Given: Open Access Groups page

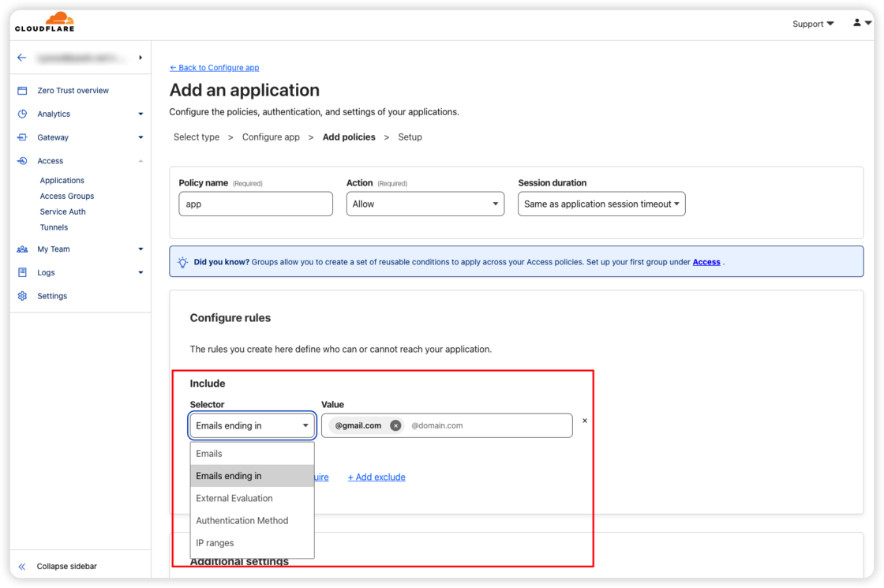Looking at the screenshot, I should click(x=67, y=197).
